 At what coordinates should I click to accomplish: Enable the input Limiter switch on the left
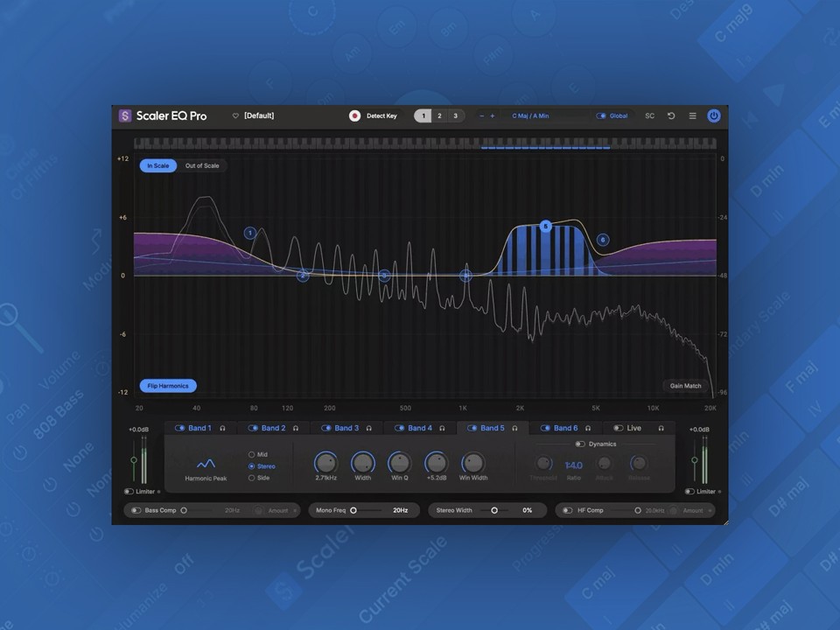[x=129, y=491]
